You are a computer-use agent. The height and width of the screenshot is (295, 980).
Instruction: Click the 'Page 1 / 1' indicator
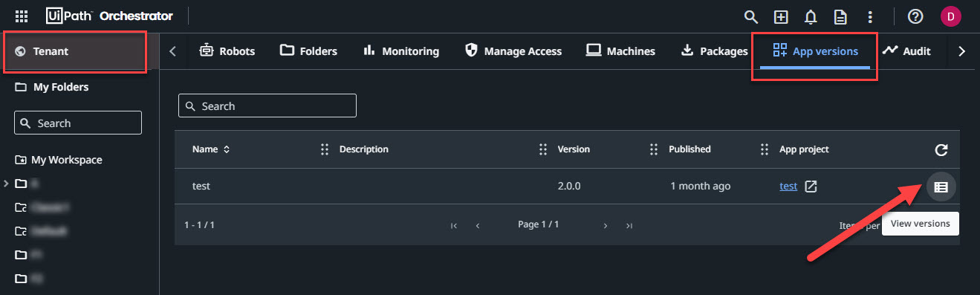pos(539,224)
